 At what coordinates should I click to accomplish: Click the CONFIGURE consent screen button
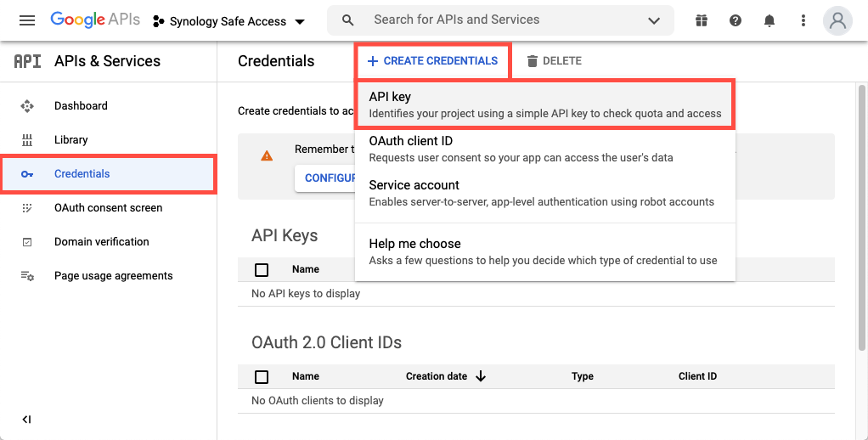tap(325, 178)
